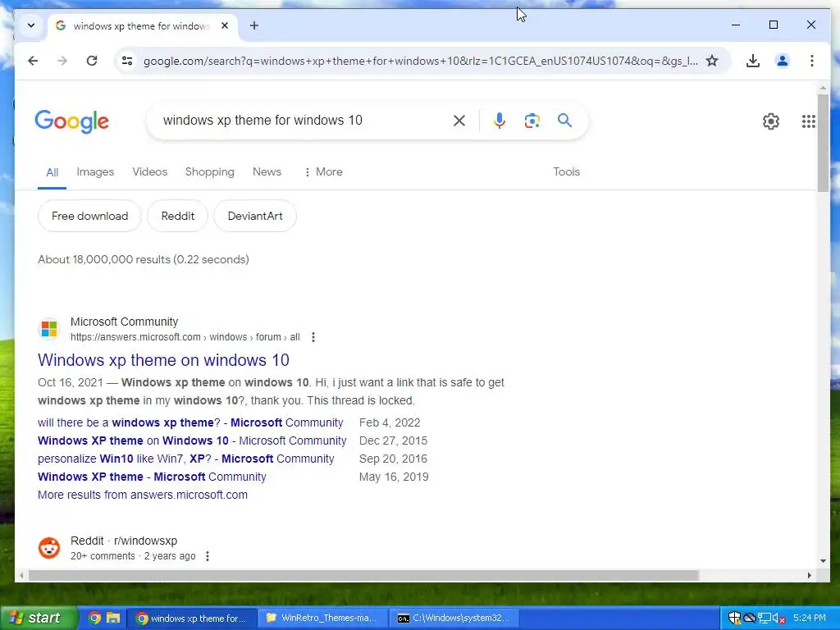Clear the search query with X
The height and width of the screenshot is (630, 840).
coord(459,121)
